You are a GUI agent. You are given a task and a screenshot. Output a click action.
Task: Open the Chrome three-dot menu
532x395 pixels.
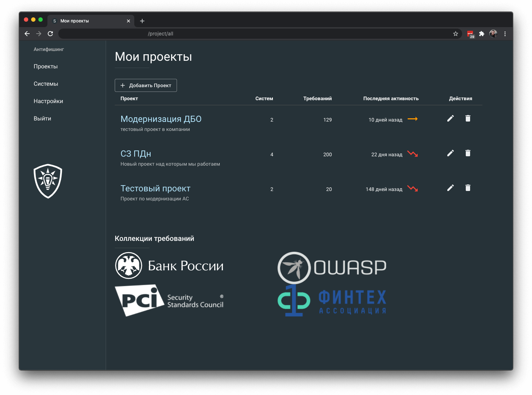[x=505, y=34]
